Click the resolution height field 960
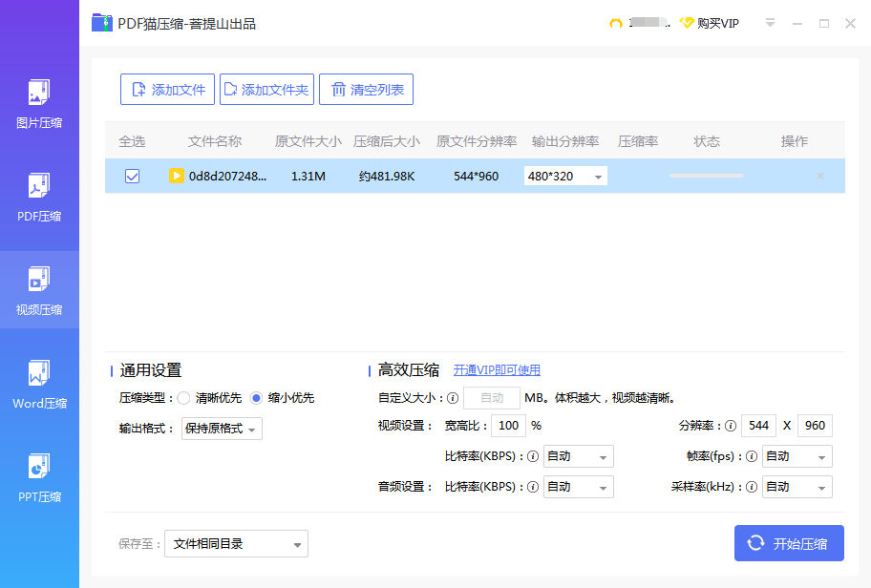 (815, 426)
